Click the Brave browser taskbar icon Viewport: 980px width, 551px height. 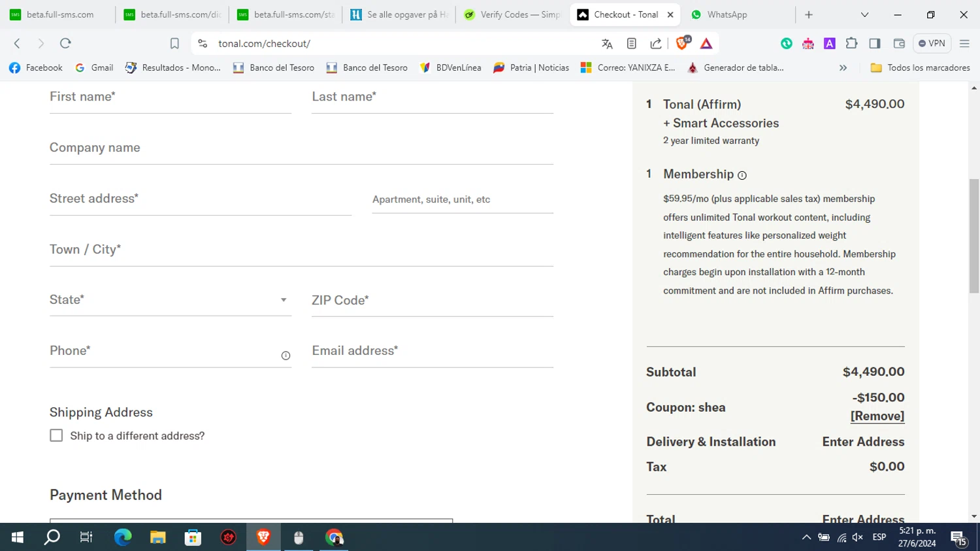tap(263, 537)
